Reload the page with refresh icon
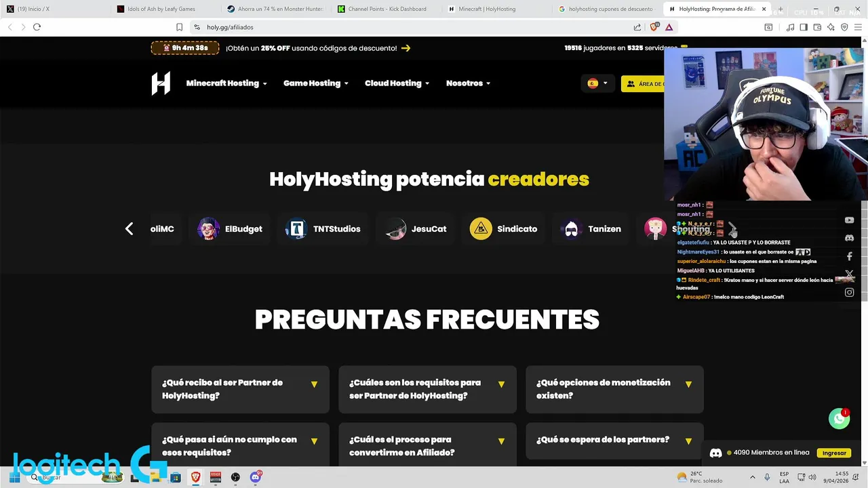 coord(37,27)
